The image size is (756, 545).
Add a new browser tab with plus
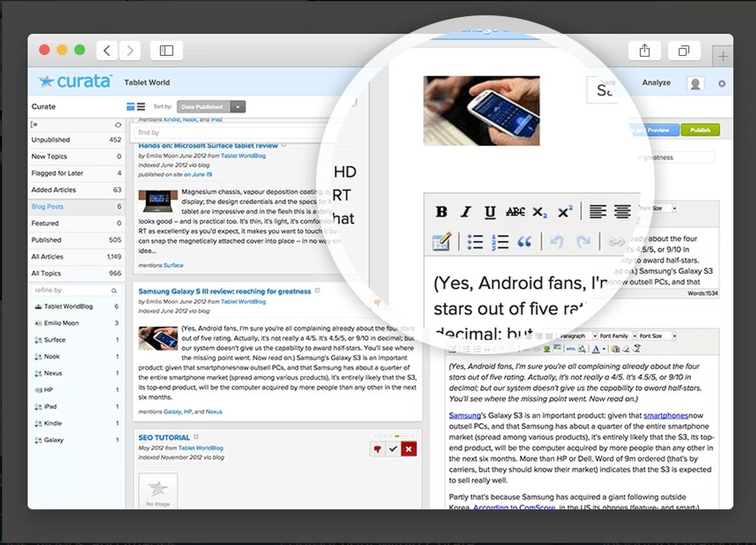[x=723, y=57]
